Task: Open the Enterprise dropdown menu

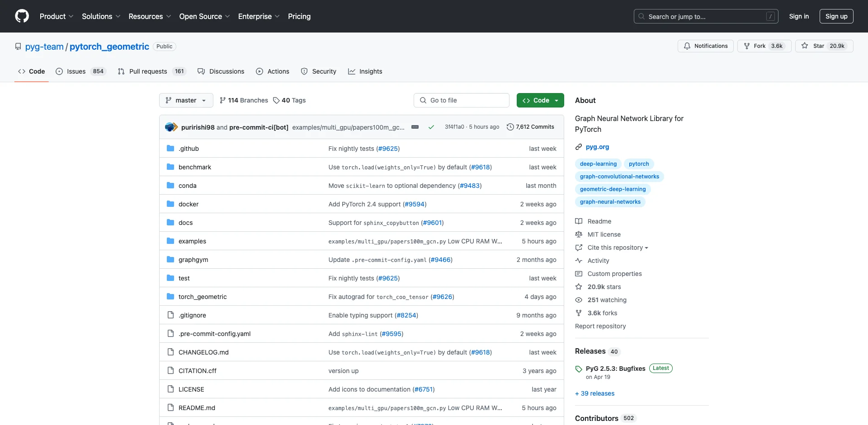Action: (259, 16)
